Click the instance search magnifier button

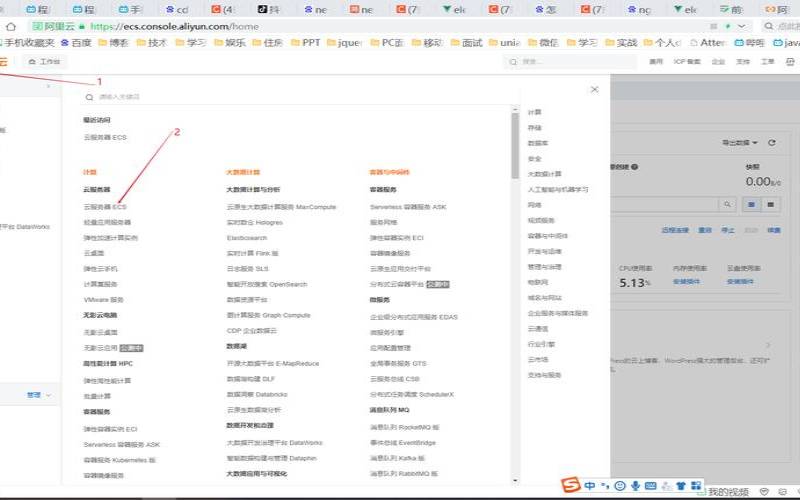pyautogui.click(x=727, y=205)
